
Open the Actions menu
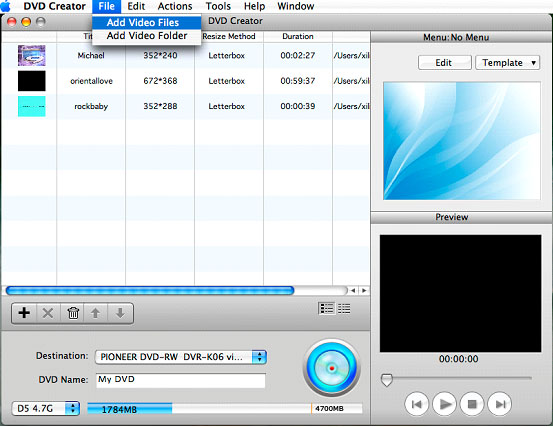pyautogui.click(x=175, y=6)
